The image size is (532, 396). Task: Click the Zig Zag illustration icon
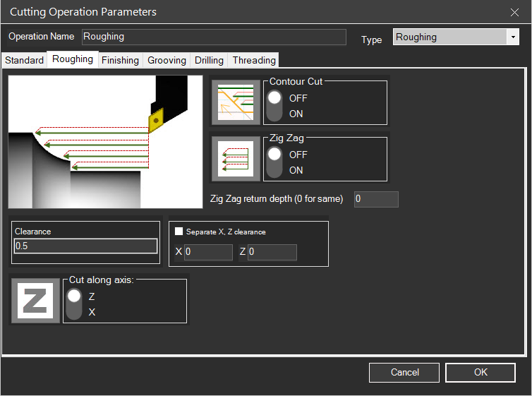coord(236,159)
